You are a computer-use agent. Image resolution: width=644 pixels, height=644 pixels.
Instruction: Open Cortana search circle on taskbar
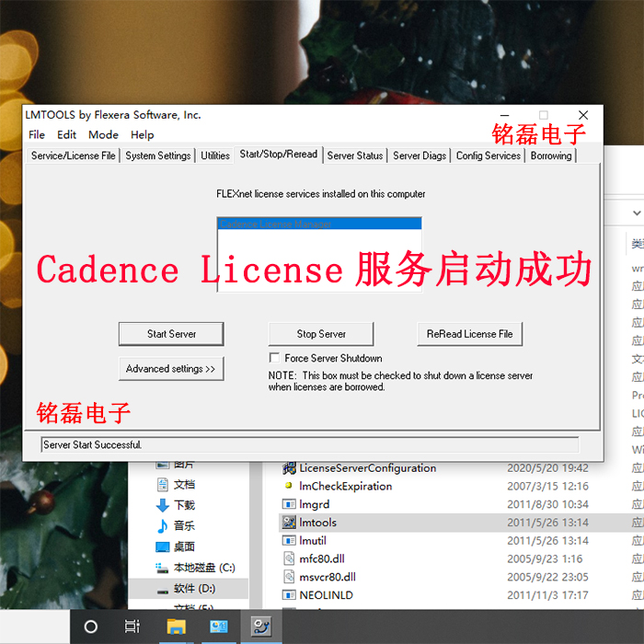(x=90, y=627)
